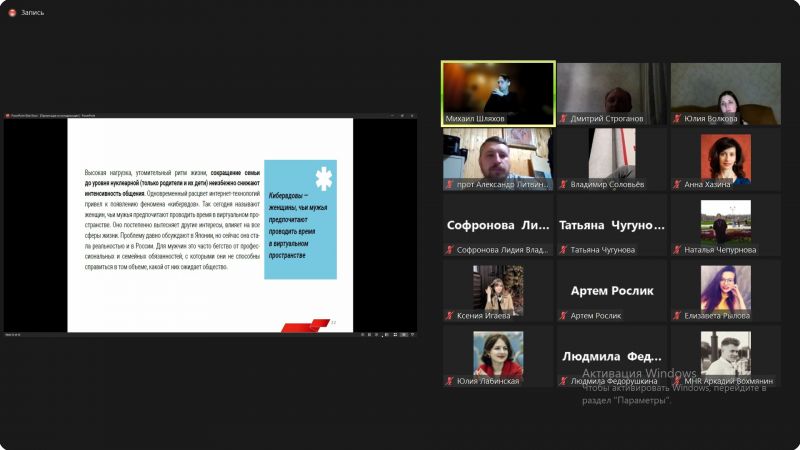Click muted microphone icon of Наталья Чепурнова

pyautogui.click(x=677, y=249)
